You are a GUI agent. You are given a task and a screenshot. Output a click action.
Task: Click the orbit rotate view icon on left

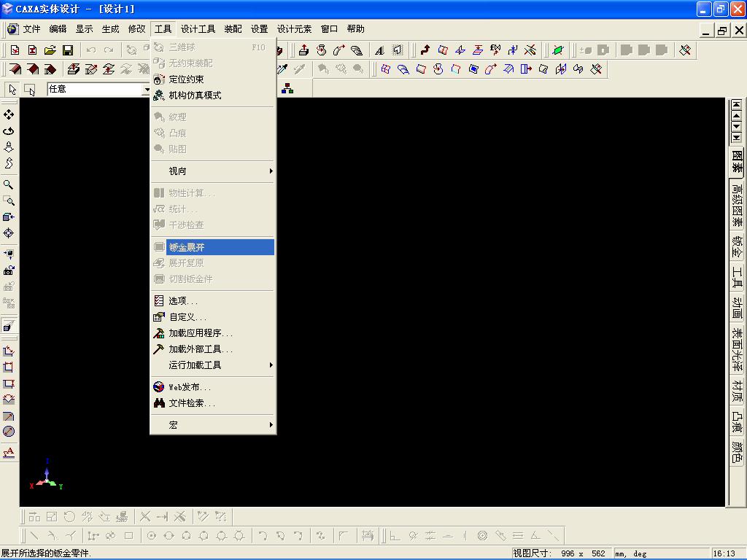click(9, 131)
